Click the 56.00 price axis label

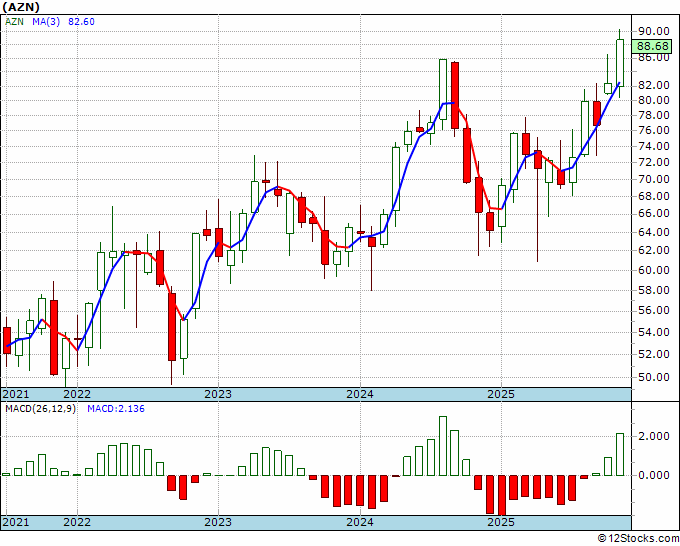653,311
